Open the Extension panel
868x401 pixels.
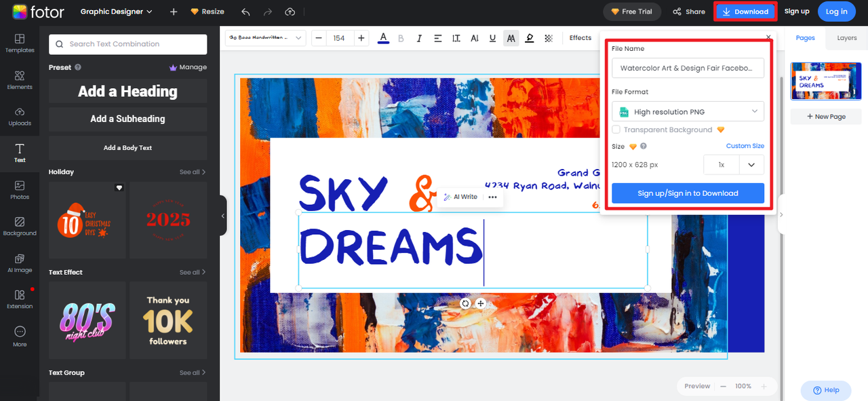tap(20, 299)
